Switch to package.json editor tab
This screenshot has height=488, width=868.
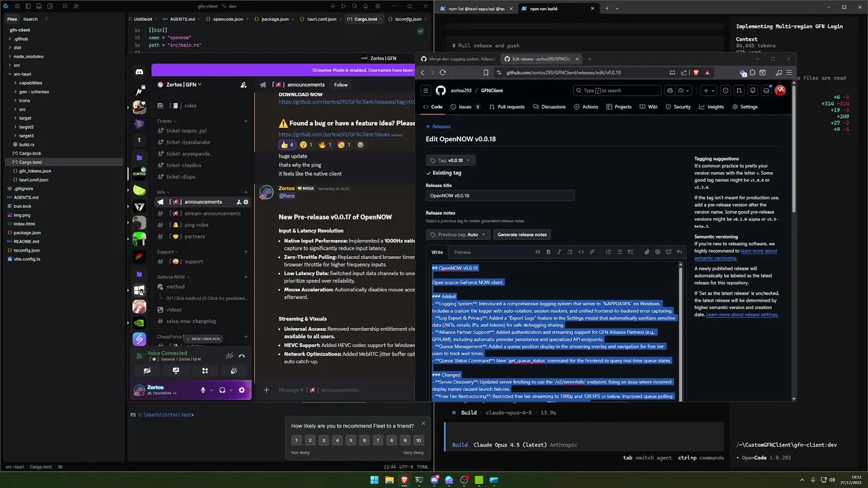(x=274, y=19)
